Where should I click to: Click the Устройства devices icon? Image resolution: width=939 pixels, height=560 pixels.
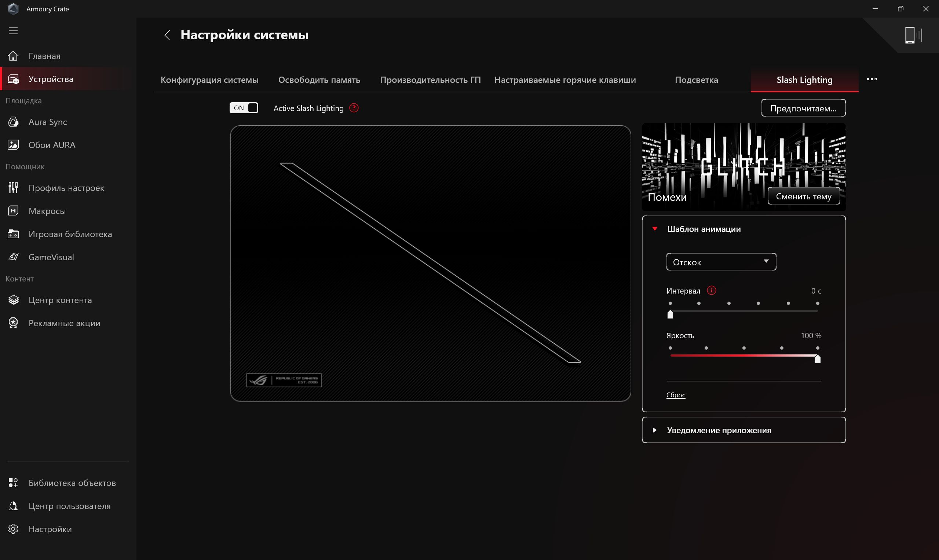point(13,79)
